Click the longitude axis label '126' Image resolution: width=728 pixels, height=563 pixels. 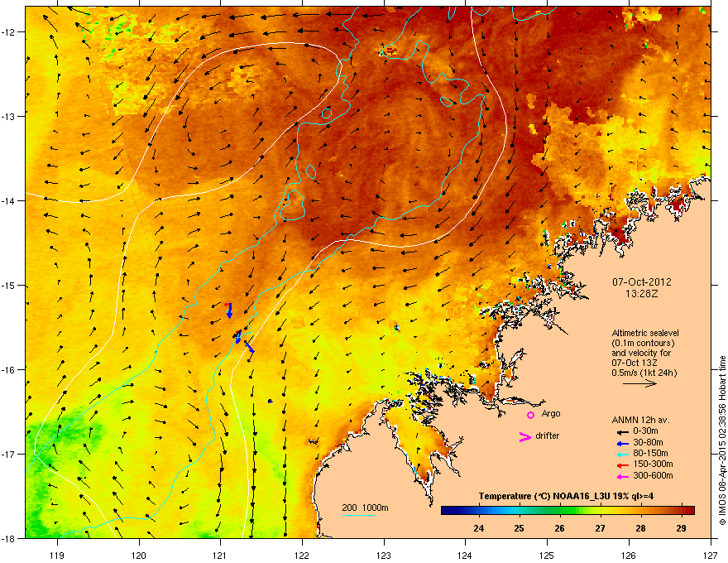629,555
